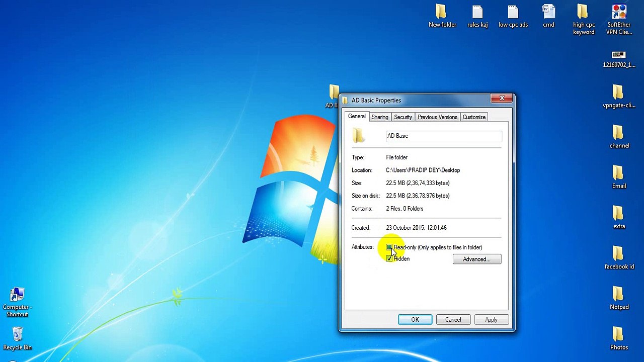644x362 pixels.
Task: Select the extra folder icon
Action: coord(619,217)
